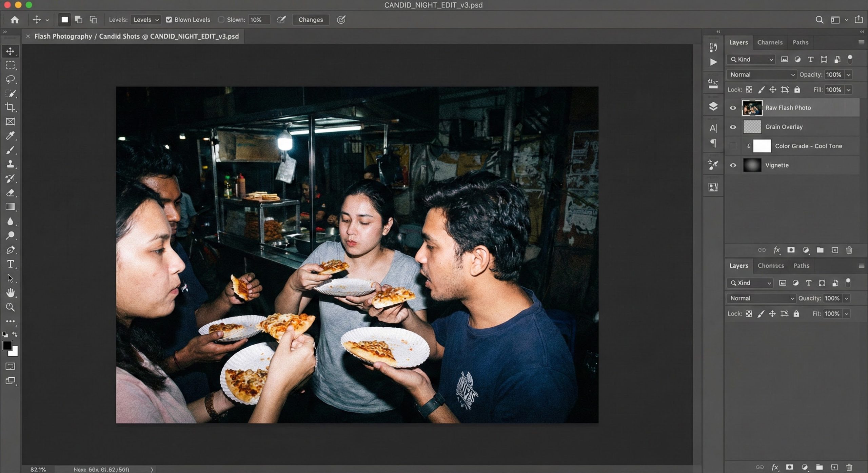Image resolution: width=868 pixels, height=473 pixels.
Task: Activate the Hand tool
Action: coord(10,292)
